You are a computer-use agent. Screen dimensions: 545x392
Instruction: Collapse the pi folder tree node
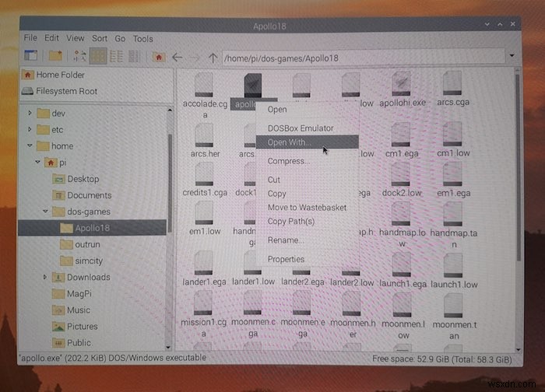(x=38, y=162)
